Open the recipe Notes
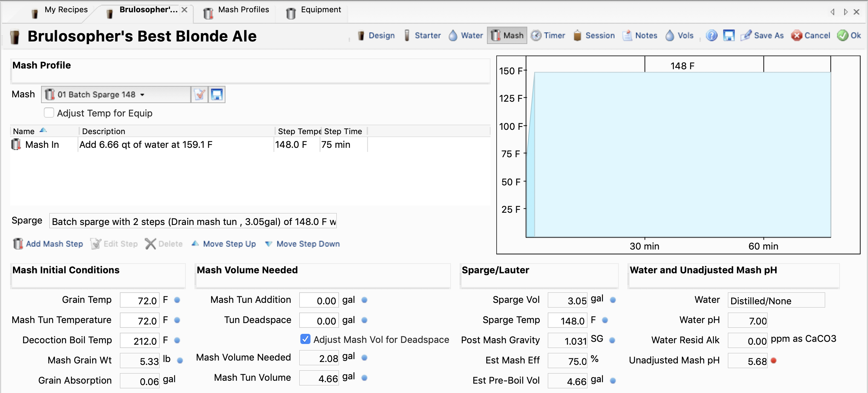Image resolution: width=868 pixels, height=393 pixels. pyautogui.click(x=640, y=35)
